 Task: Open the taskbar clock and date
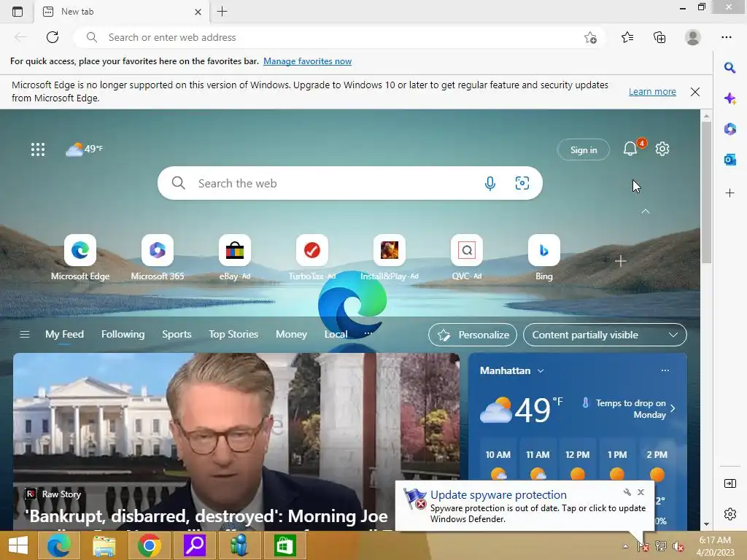pyautogui.click(x=715, y=546)
